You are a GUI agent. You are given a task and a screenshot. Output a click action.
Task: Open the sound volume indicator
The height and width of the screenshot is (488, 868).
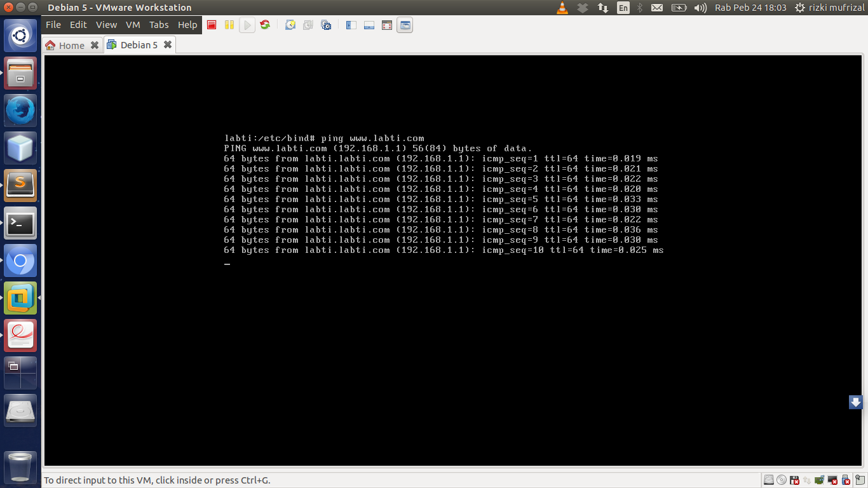(x=700, y=8)
